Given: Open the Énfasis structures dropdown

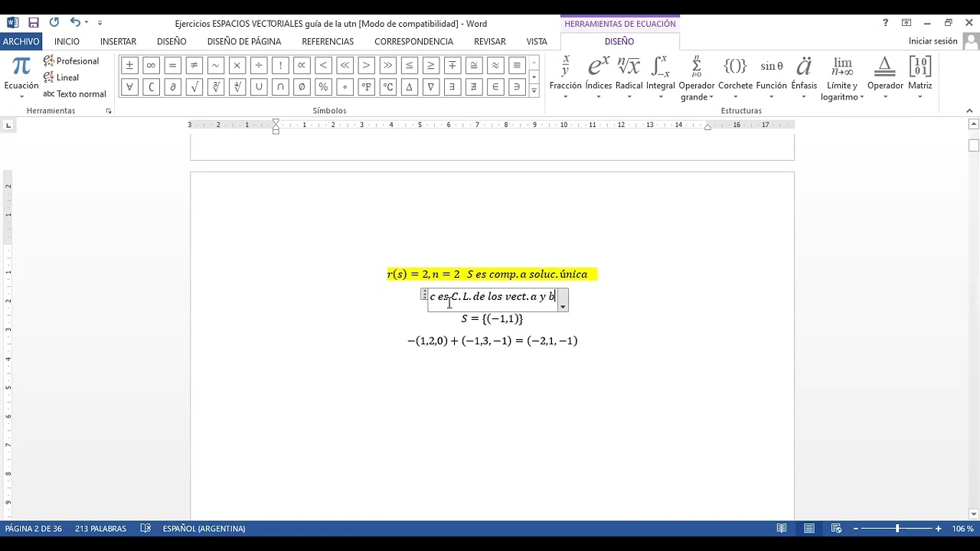Looking at the screenshot, I should [804, 77].
